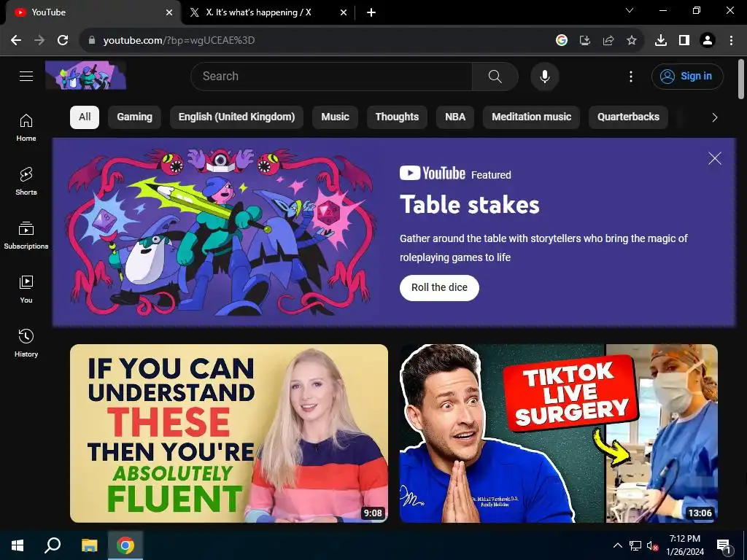Open the YouTube hamburger guide menu
This screenshot has width=747, height=560.
[x=26, y=76]
